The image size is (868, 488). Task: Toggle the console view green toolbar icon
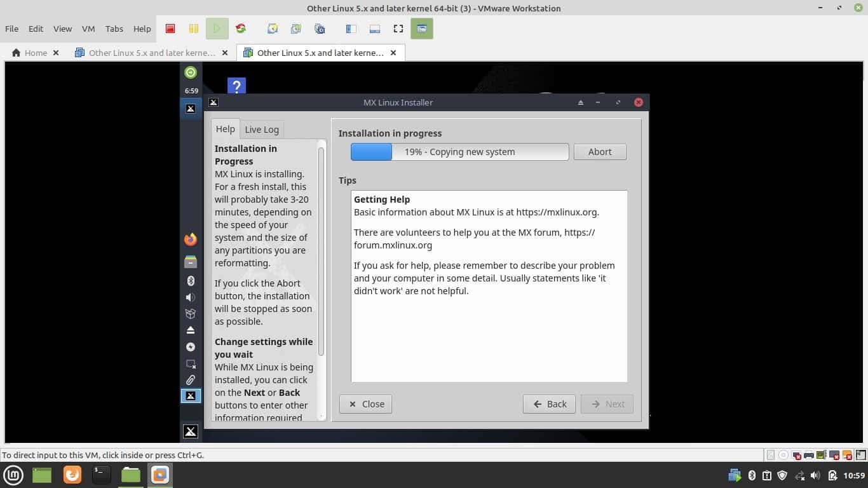(x=422, y=29)
